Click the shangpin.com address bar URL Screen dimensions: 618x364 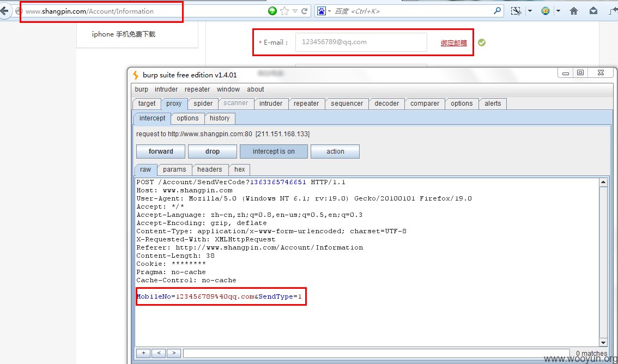tap(89, 11)
